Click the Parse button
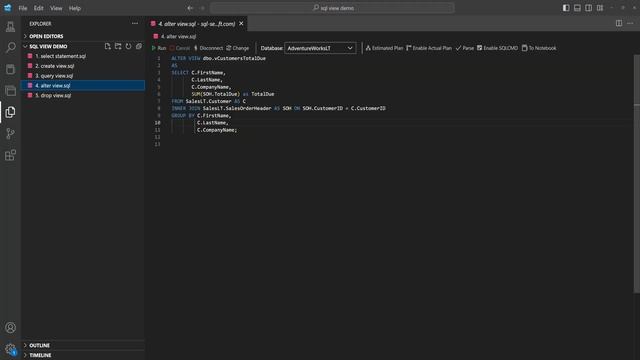This screenshot has height=360, width=640. (x=465, y=48)
